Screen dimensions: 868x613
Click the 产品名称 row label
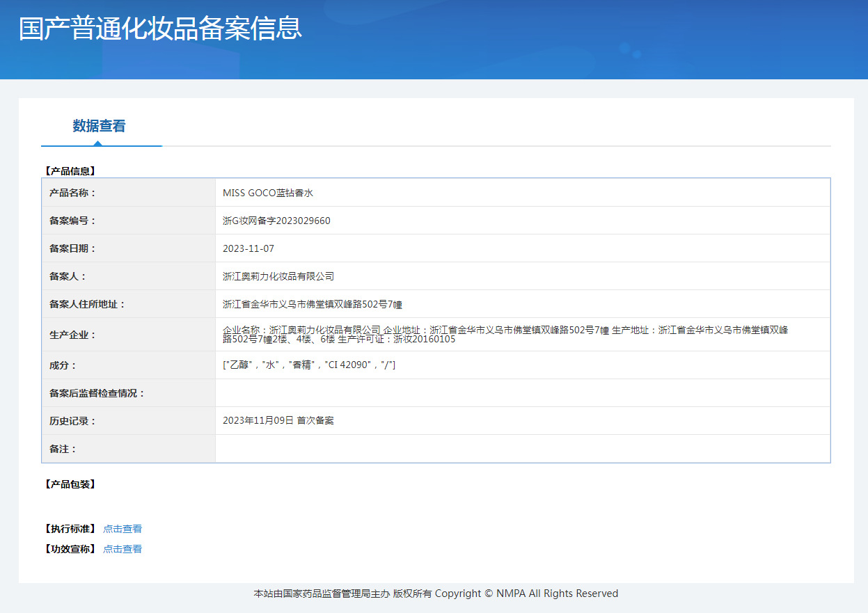pyautogui.click(x=72, y=193)
